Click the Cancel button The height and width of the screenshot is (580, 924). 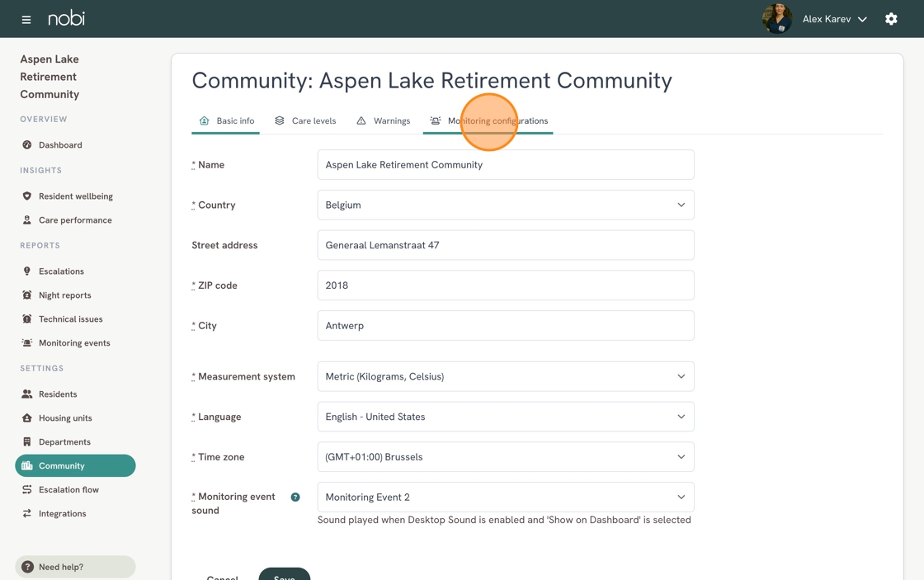tap(222, 577)
